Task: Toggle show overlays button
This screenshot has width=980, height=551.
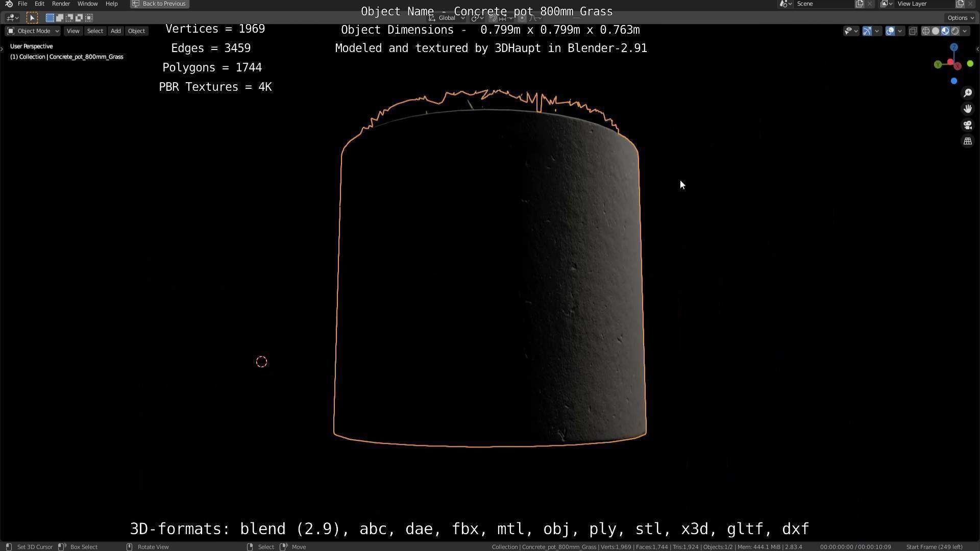Action: 890,31
